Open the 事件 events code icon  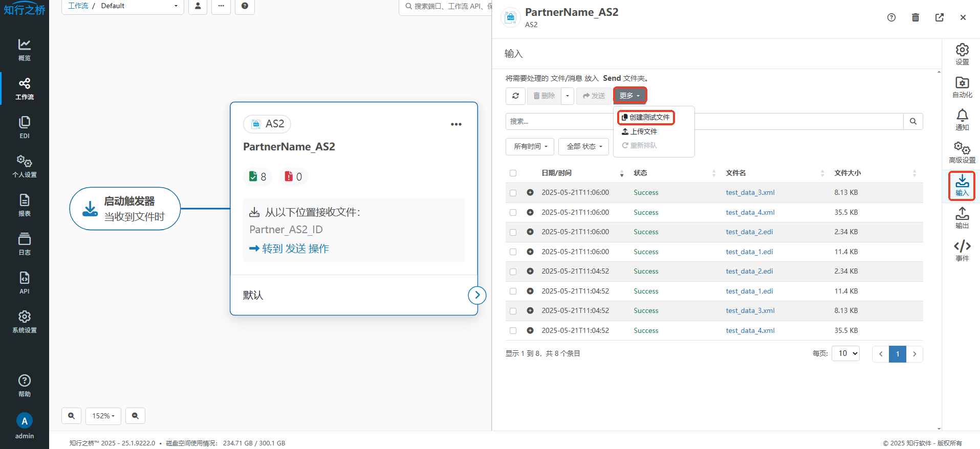[x=962, y=251]
